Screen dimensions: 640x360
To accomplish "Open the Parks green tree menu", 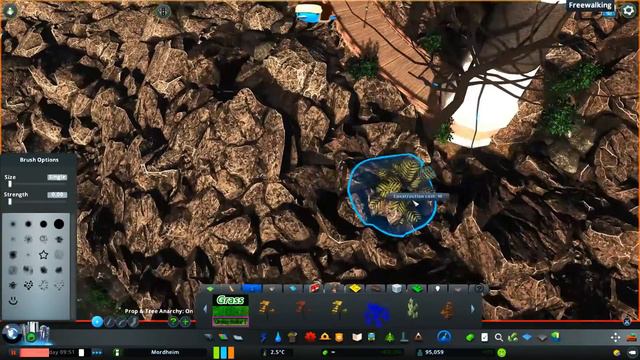I will point(390,338).
